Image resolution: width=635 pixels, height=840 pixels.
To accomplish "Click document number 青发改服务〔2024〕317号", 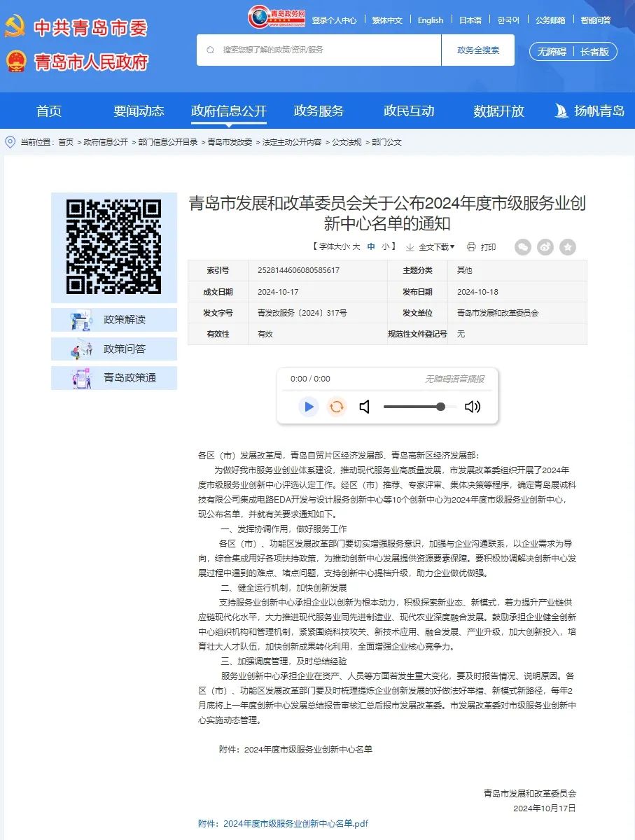I will coord(302,313).
